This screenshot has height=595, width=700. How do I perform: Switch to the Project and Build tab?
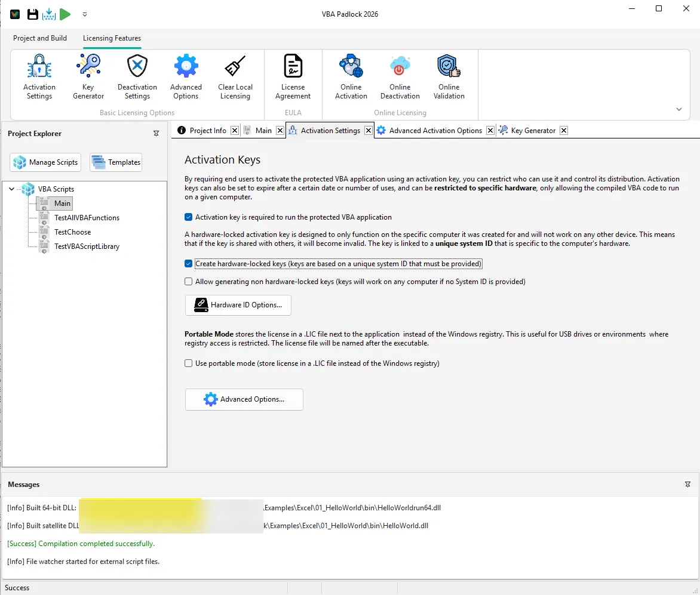39,38
